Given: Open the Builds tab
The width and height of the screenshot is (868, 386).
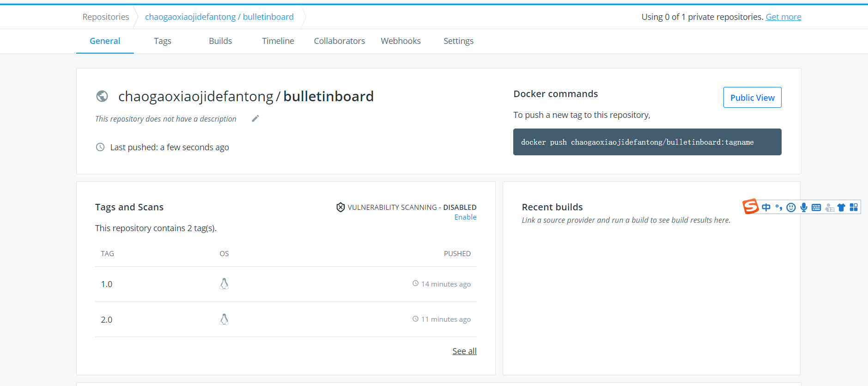Looking at the screenshot, I should point(220,41).
